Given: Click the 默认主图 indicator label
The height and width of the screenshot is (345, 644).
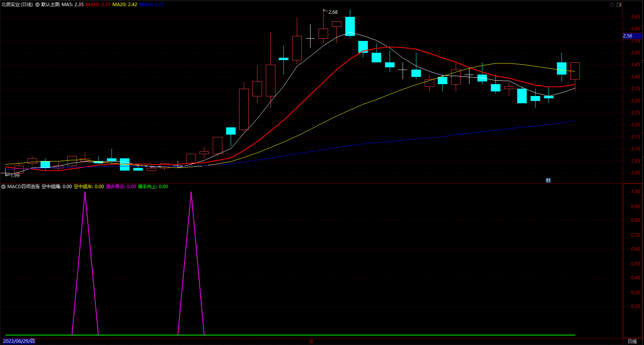Looking at the screenshot, I should tap(50, 5).
